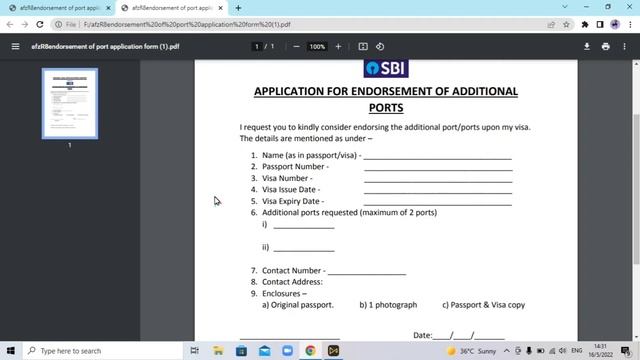Image resolution: width=640 pixels, height=360 pixels.
Task: Select page 1 thumbnail in sidebar
Action: point(70,104)
